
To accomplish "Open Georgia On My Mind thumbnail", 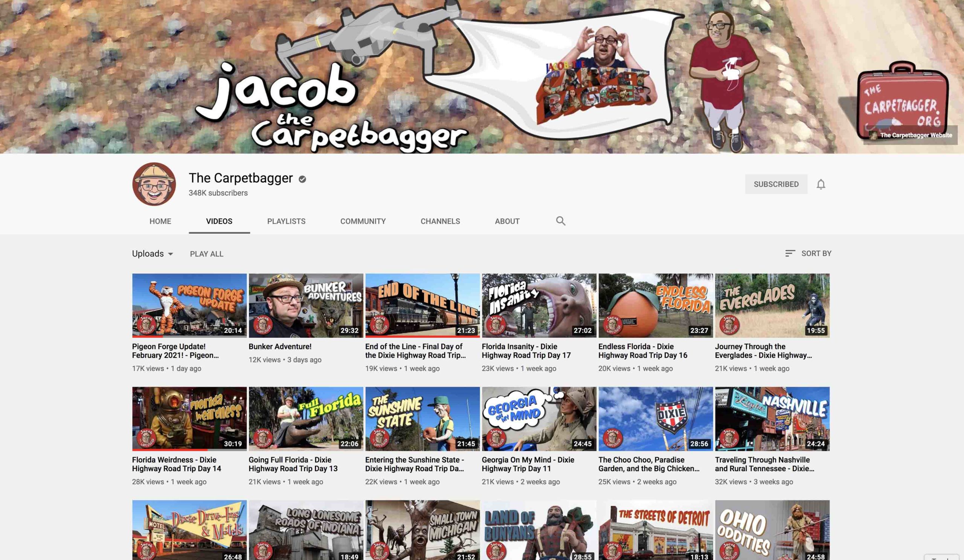I will click(539, 419).
